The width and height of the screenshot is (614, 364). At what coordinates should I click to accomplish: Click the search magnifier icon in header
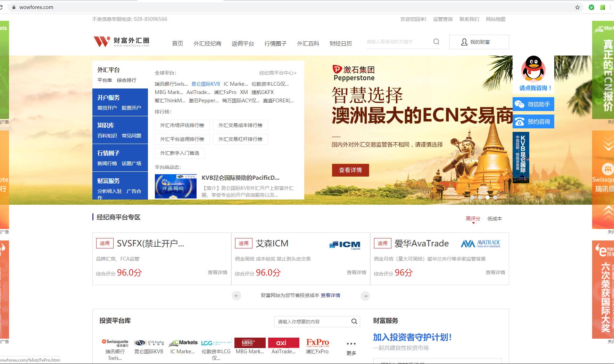[x=436, y=42]
